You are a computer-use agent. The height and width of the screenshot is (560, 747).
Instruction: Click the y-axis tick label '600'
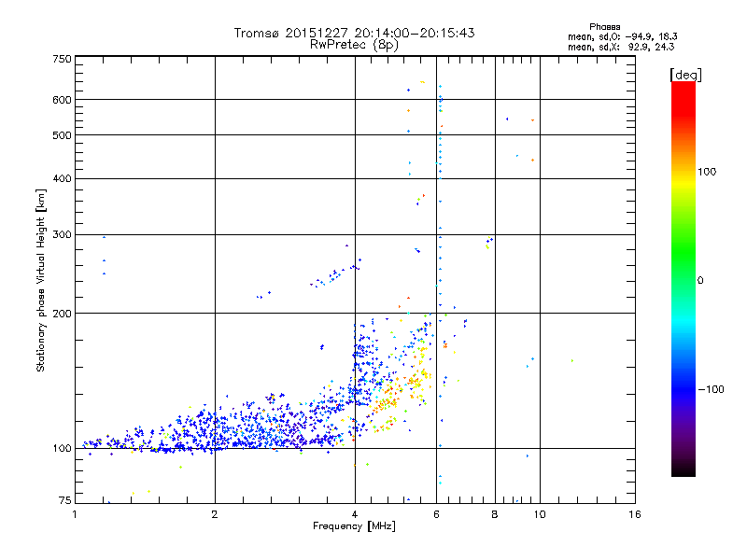tap(62, 100)
